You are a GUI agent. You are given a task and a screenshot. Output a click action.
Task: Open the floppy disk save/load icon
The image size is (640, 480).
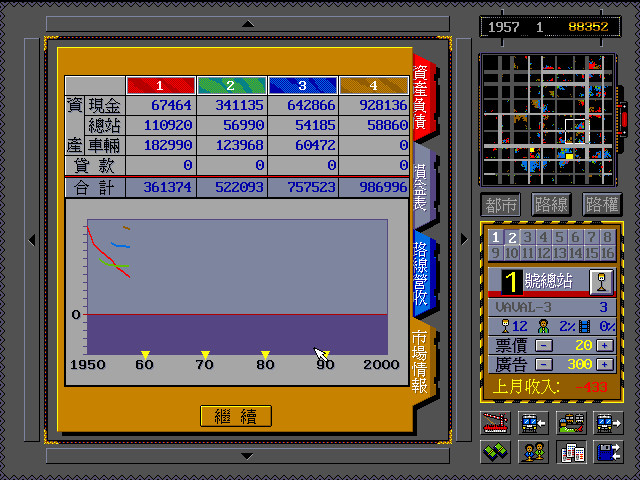608,452
